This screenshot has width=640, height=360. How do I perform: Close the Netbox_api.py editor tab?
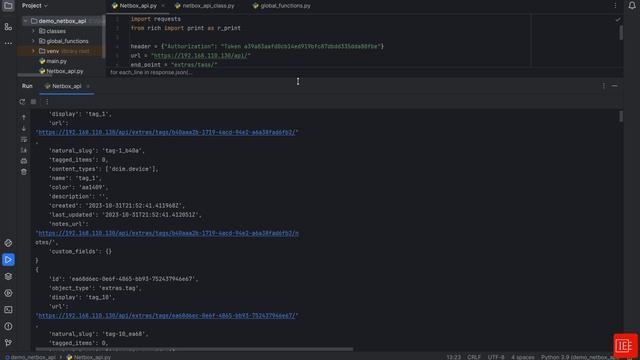pyautogui.click(x=163, y=6)
